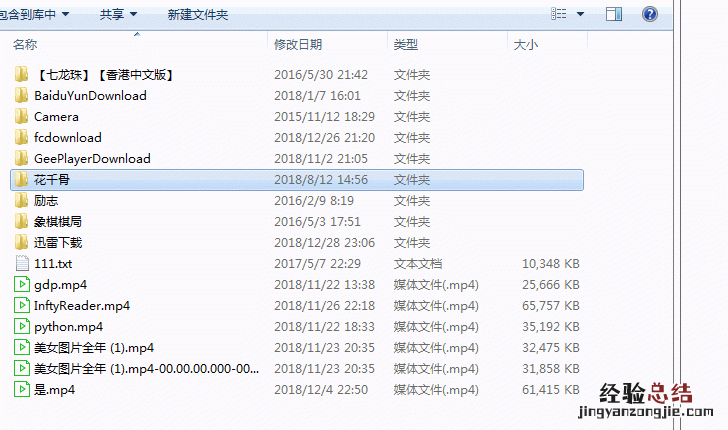Image resolution: width=728 pixels, height=430 pixels.
Task: Click the BaiduYunDownload folder icon
Action: point(21,95)
